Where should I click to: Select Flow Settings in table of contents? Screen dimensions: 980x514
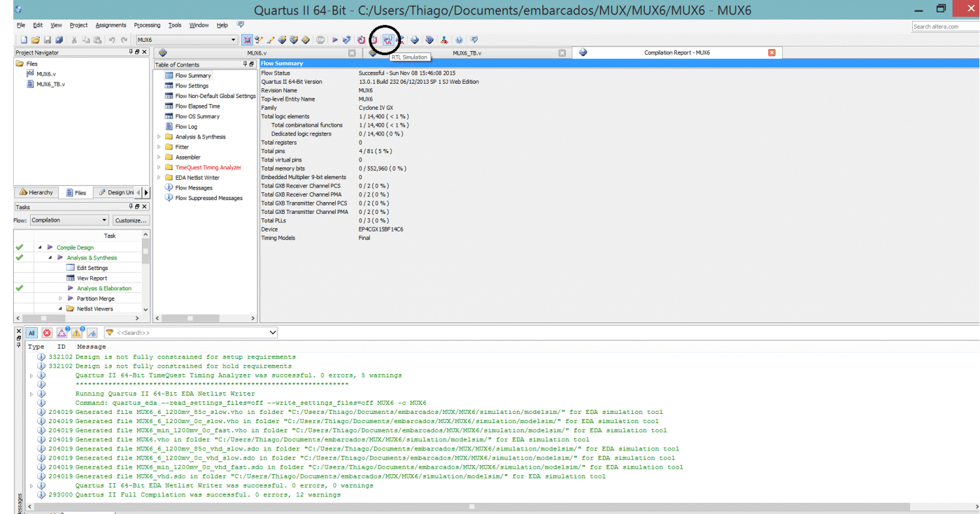tap(191, 86)
